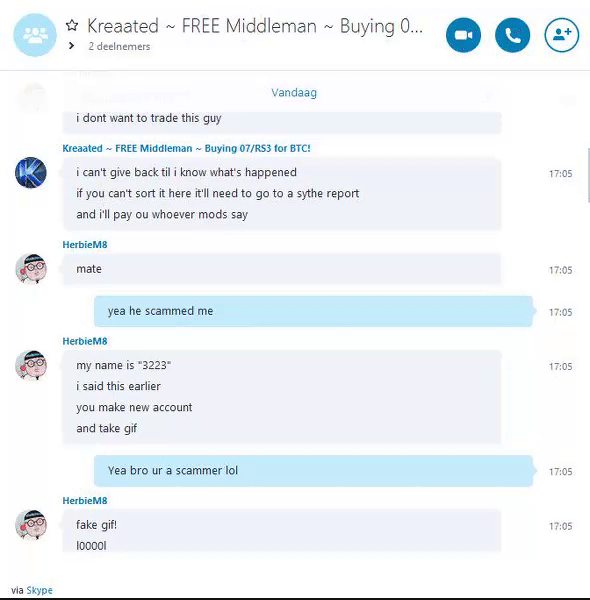Click the Vandaag date separator
Screen dimensions: 590x600
coord(294,93)
